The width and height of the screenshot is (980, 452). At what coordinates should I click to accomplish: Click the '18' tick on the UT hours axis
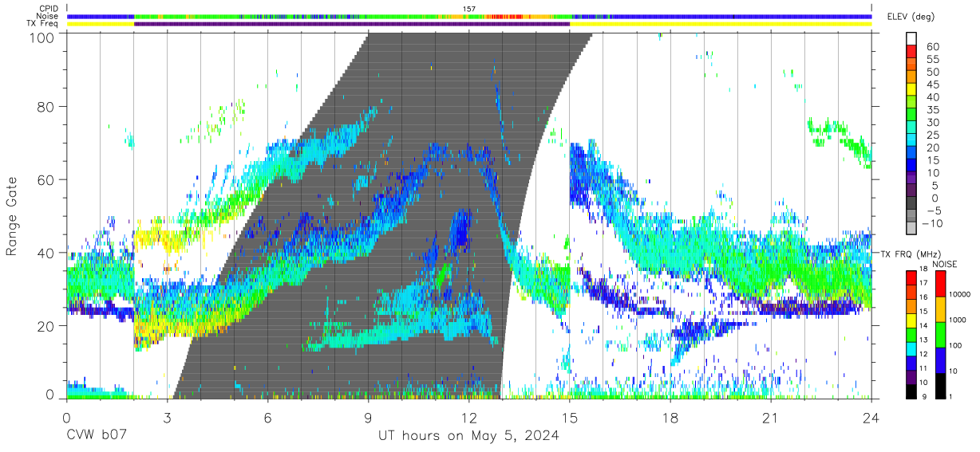[670, 417]
